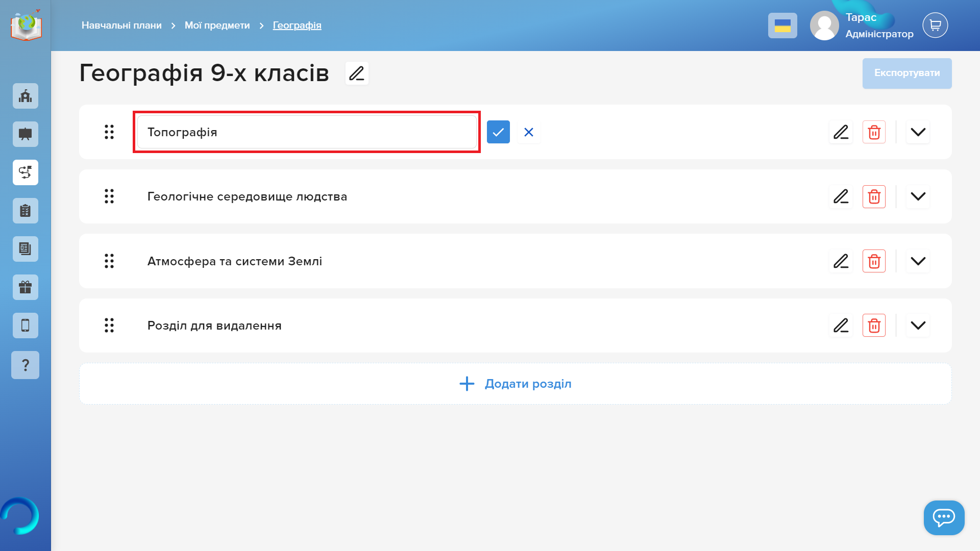Click Додати розділ to add section

(x=516, y=384)
